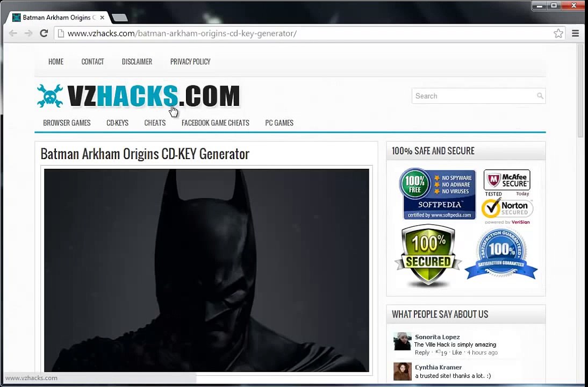This screenshot has width=588, height=387.
Task: Select the Batman Arkham Origins browser tab
Action: (58, 17)
